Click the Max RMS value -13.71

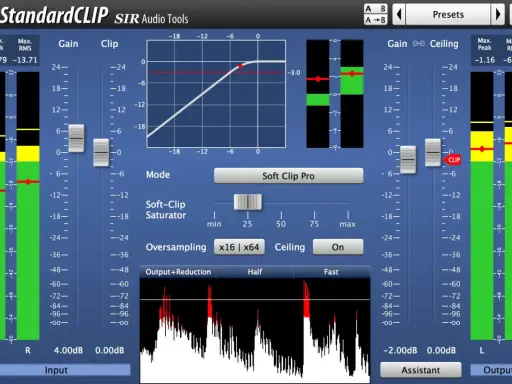pos(25,60)
